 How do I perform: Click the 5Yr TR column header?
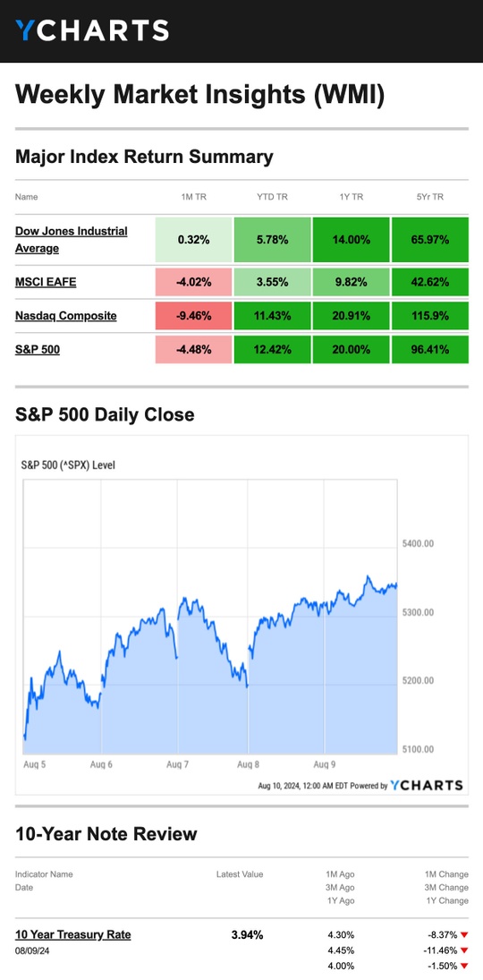[430, 197]
